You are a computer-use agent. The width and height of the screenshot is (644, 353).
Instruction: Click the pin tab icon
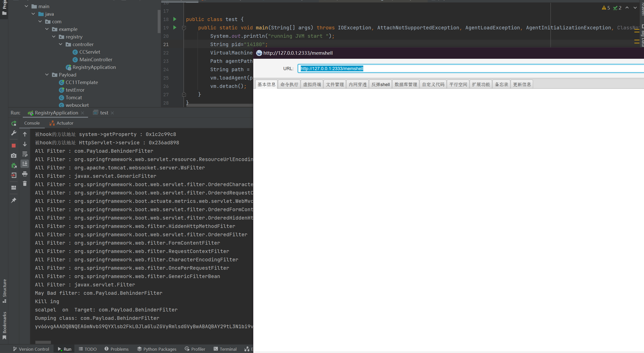pos(14,200)
